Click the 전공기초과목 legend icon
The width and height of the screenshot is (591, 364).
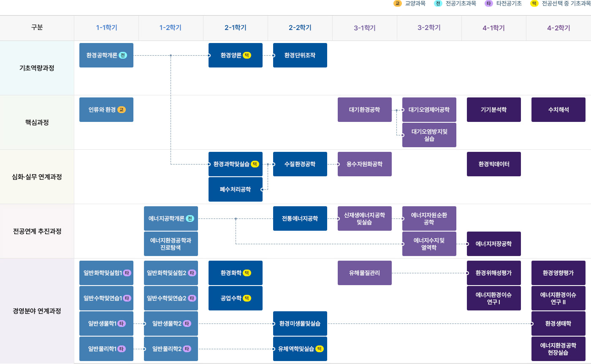coord(438,3)
